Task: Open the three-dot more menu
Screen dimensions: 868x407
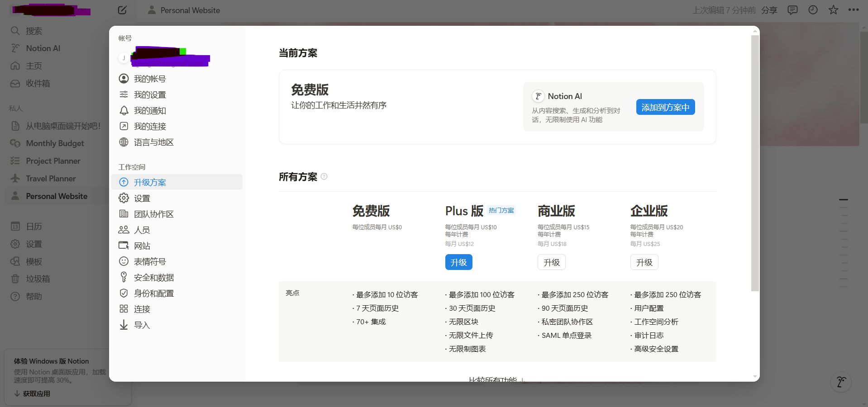Action: tap(854, 10)
